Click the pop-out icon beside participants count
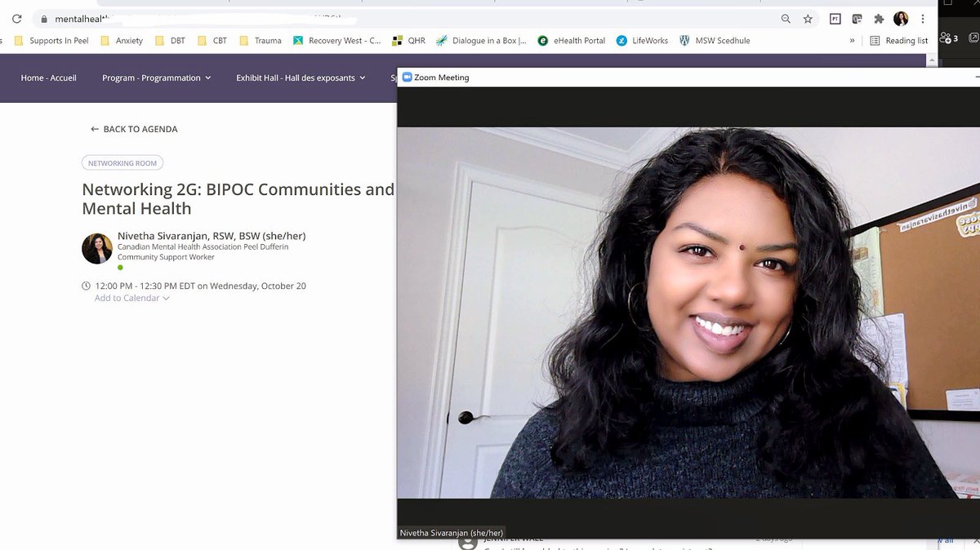This screenshot has height=550, width=980. pyautogui.click(x=973, y=38)
